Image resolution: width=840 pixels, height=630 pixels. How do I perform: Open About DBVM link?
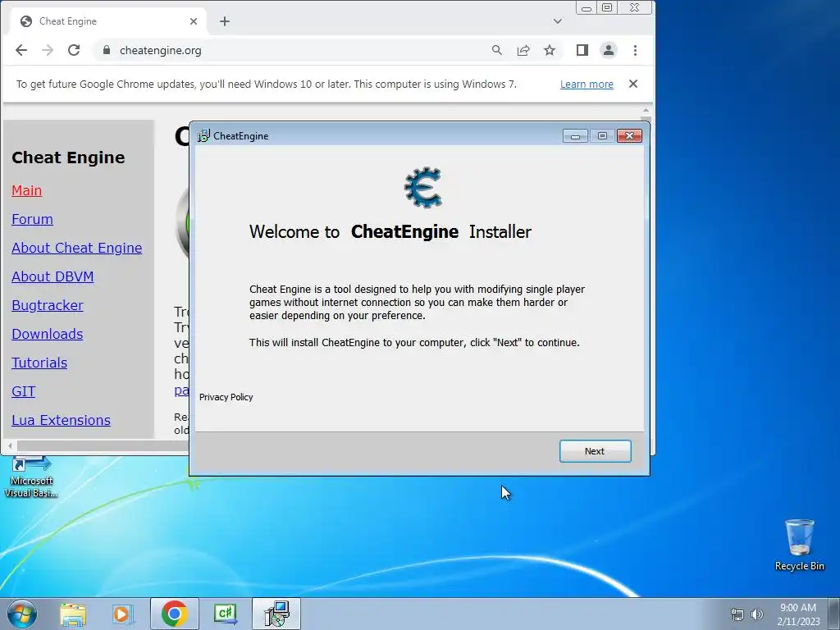[x=52, y=276]
